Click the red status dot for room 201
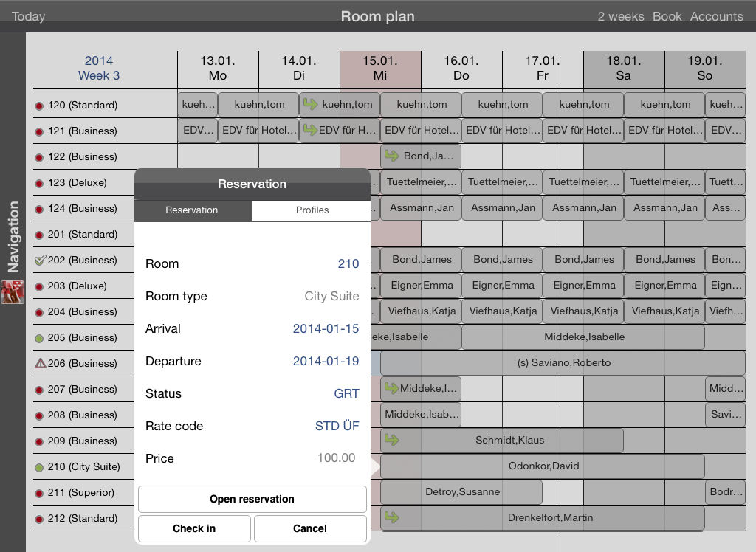This screenshot has height=552, width=756. 39,235
